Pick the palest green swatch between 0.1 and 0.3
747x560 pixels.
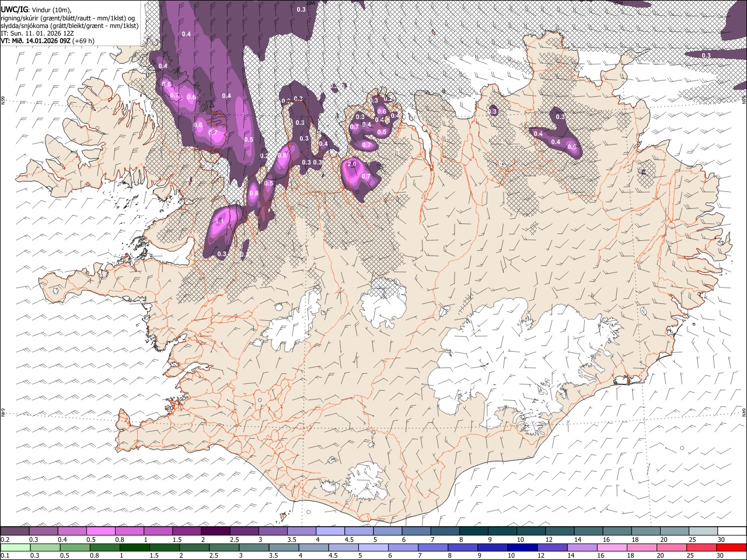pos(15,547)
